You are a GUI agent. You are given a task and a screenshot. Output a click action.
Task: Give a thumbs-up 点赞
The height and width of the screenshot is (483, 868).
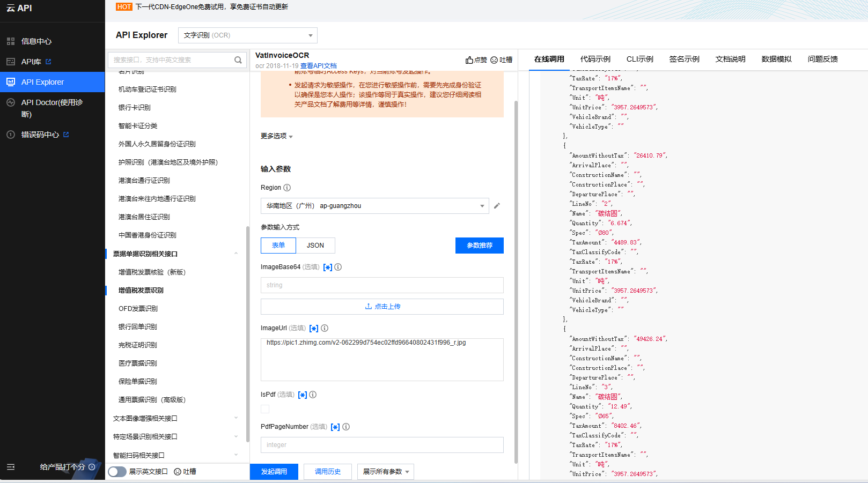click(x=476, y=60)
